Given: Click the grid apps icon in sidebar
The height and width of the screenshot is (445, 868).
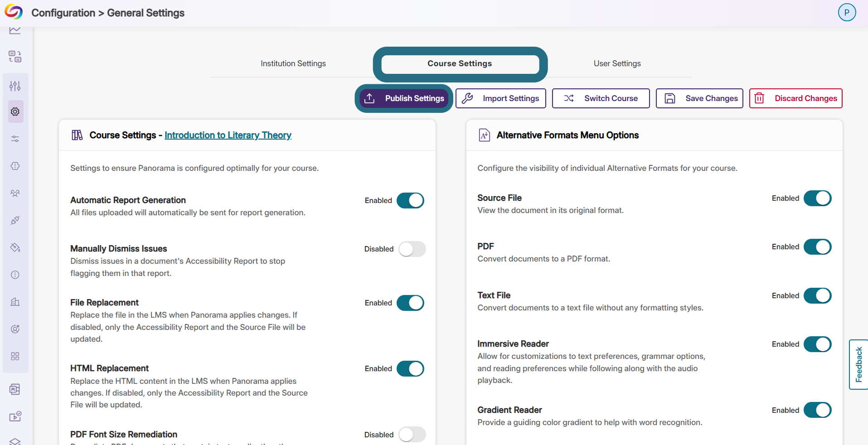Looking at the screenshot, I should tap(15, 356).
